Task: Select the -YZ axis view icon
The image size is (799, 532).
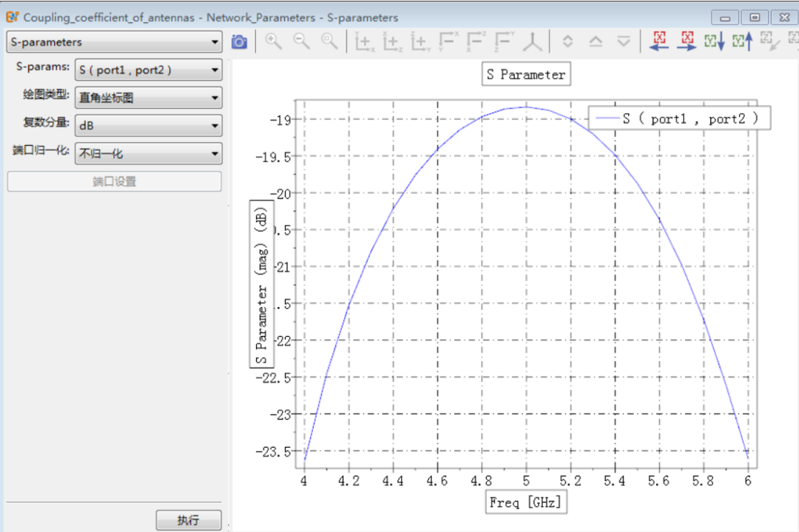Action: (x=505, y=41)
